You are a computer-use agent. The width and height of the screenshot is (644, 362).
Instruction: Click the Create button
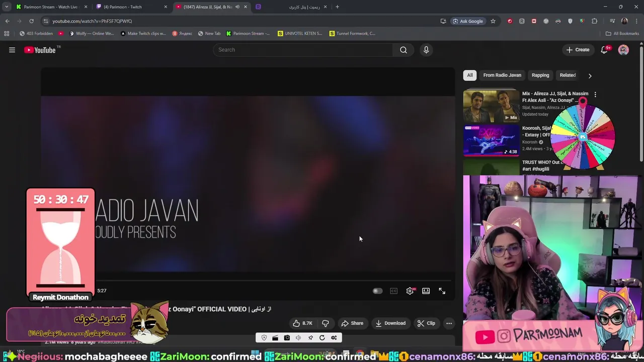[578, 50]
